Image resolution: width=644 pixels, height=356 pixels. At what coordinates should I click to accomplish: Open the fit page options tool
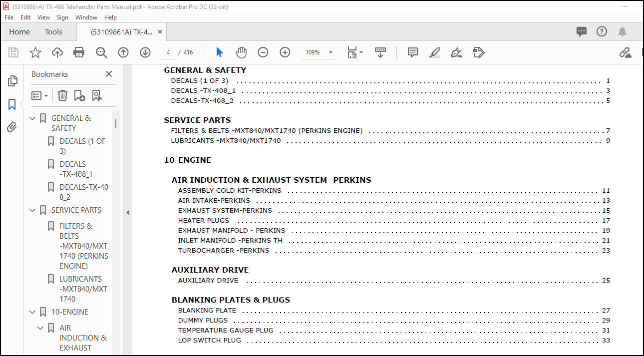[x=354, y=52]
